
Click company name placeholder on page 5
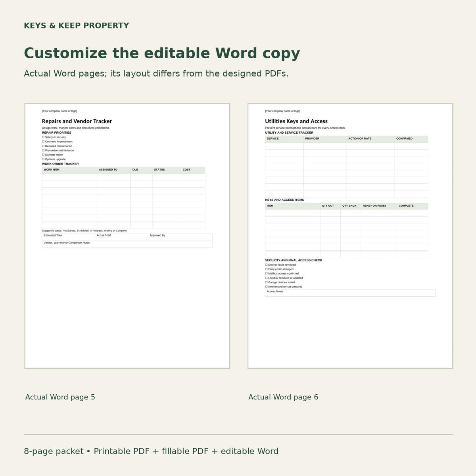[59, 111]
